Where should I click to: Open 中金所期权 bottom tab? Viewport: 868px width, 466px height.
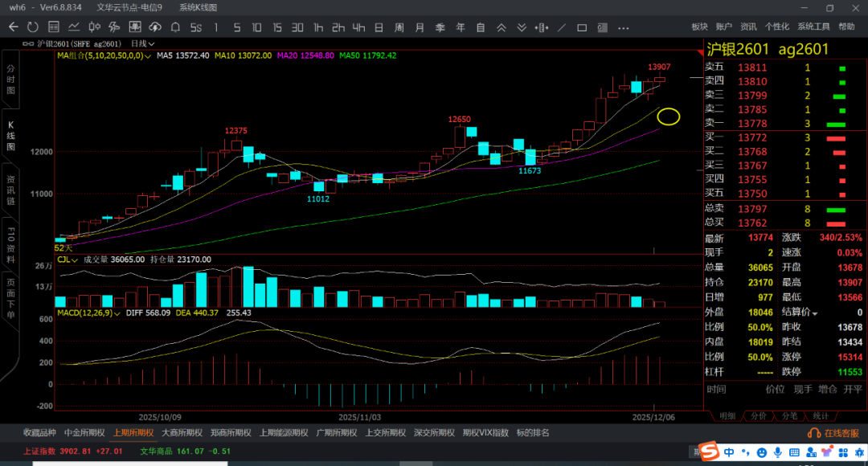pos(84,433)
